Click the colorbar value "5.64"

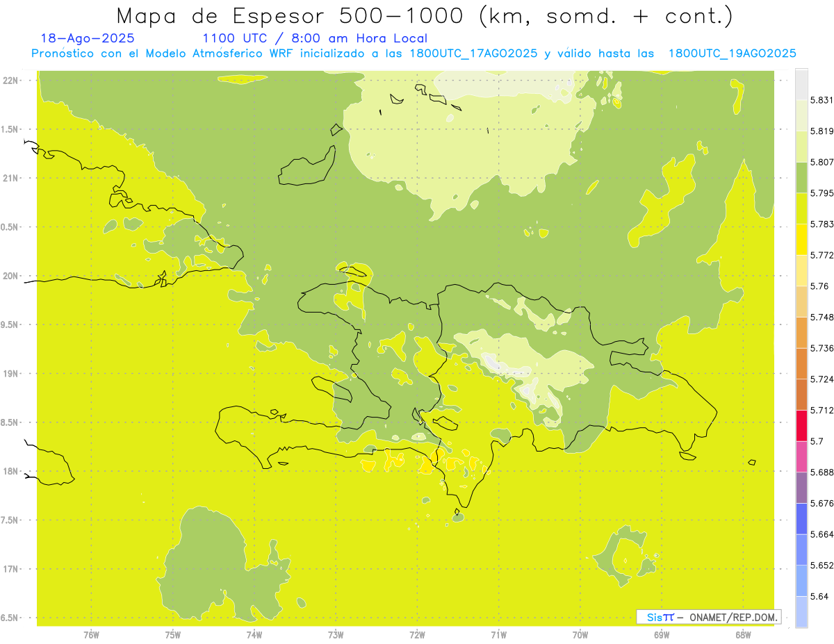(x=819, y=596)
